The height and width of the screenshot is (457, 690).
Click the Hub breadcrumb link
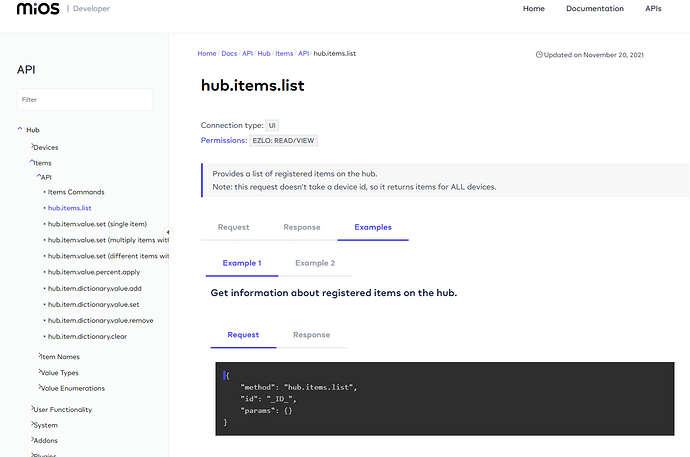264,53
